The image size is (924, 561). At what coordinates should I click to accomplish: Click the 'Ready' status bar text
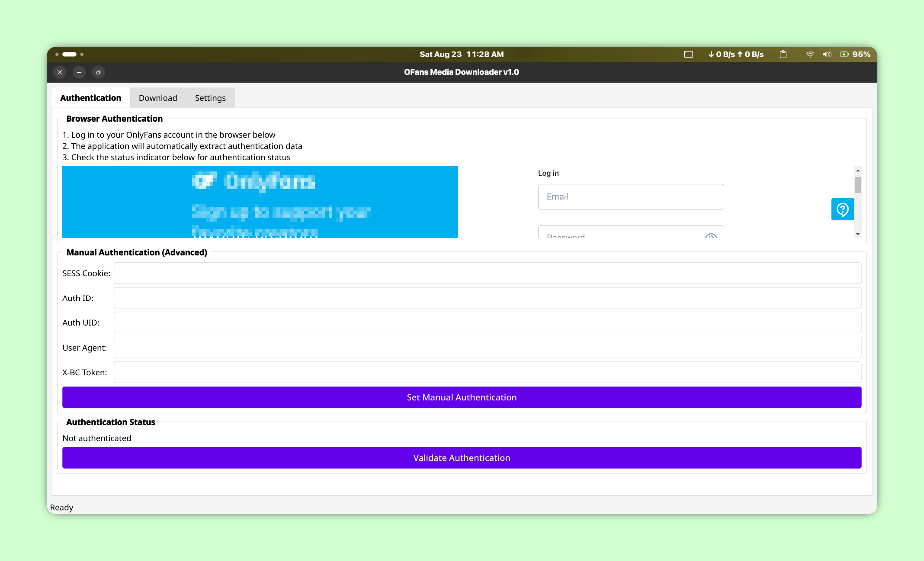(61, 507)
